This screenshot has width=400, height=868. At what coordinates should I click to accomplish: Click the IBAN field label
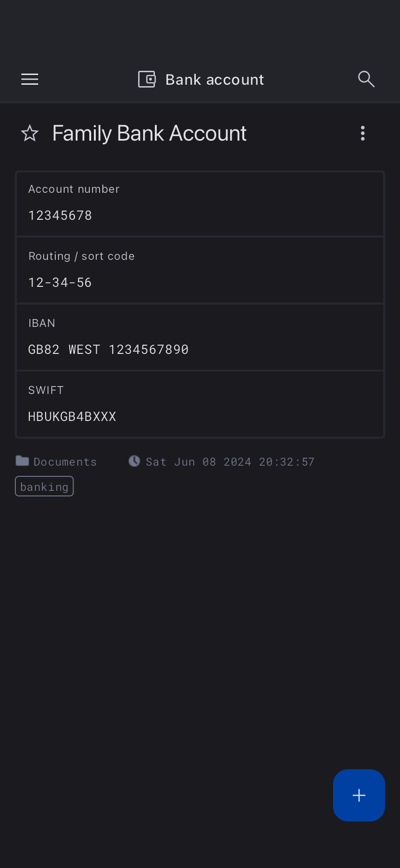(42, 323)
